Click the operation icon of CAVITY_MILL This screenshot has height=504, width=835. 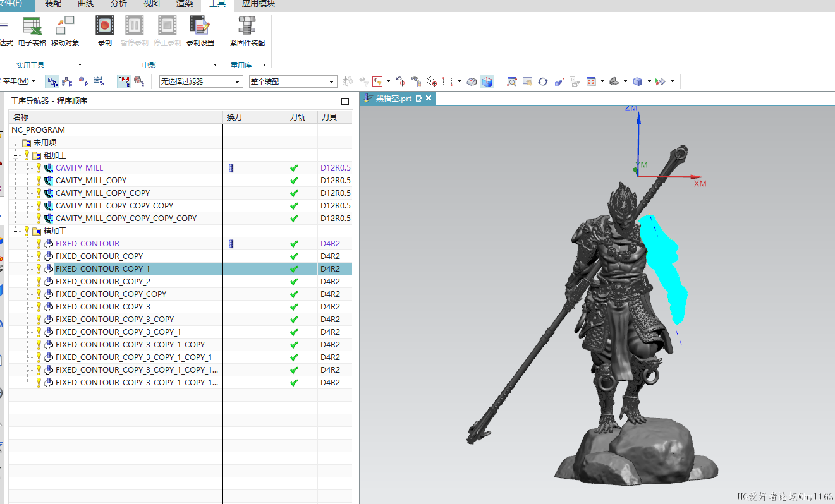point(49,168)
